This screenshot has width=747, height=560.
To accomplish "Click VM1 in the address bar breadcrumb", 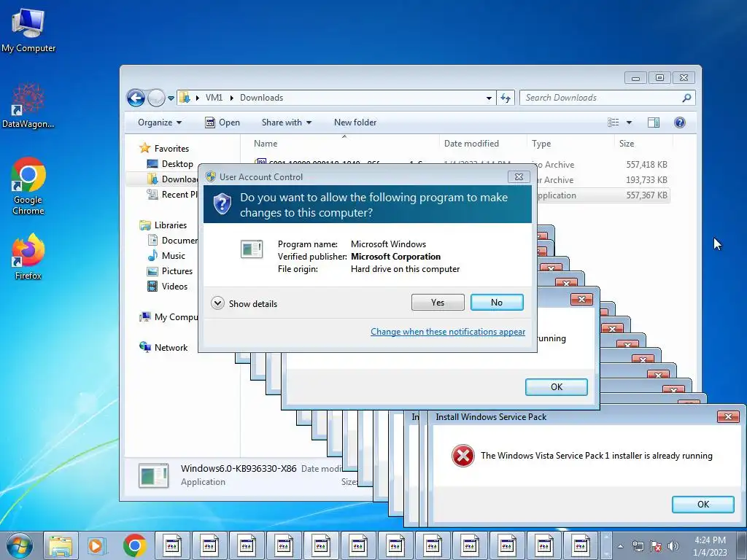I will [214, 98].
